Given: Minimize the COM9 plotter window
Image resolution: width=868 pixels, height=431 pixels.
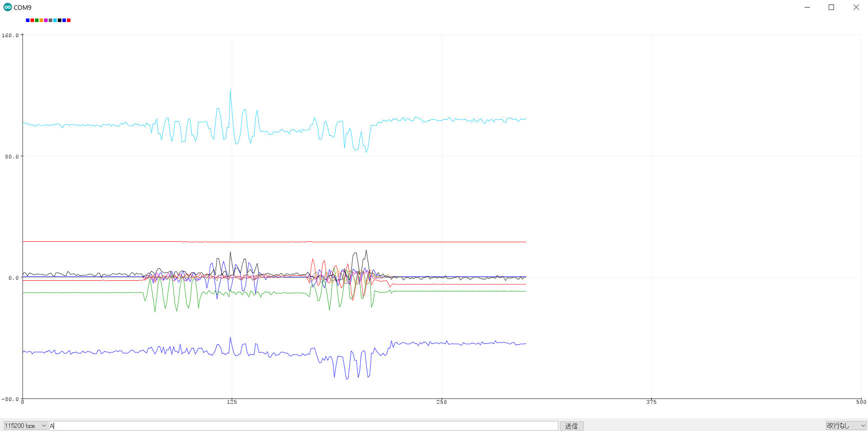Looking at the screenshot, I should [807, 7].
